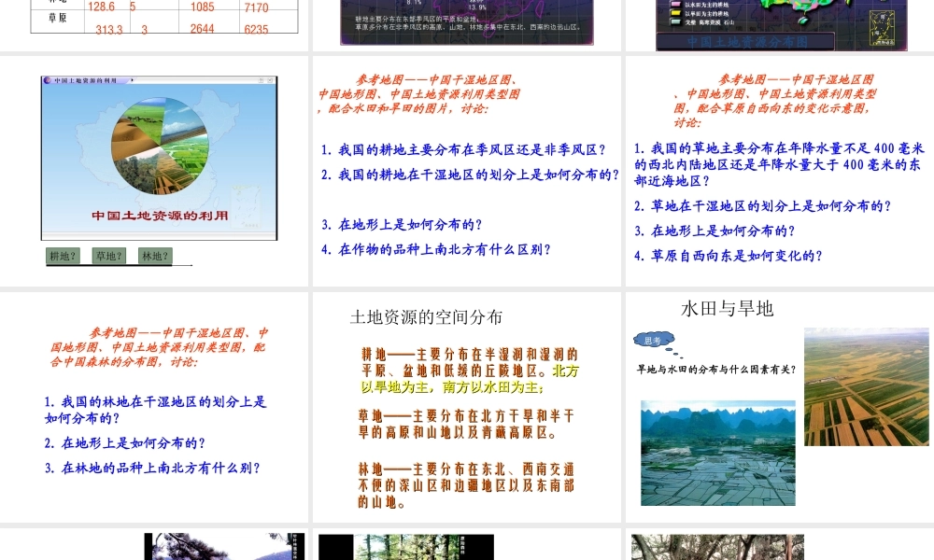Click the 耕地 paragraph on the distribution slide

(470, 371)
